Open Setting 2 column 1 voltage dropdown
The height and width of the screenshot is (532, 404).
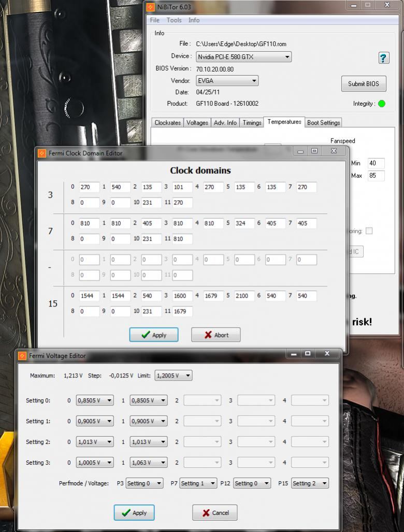point(149,442)
